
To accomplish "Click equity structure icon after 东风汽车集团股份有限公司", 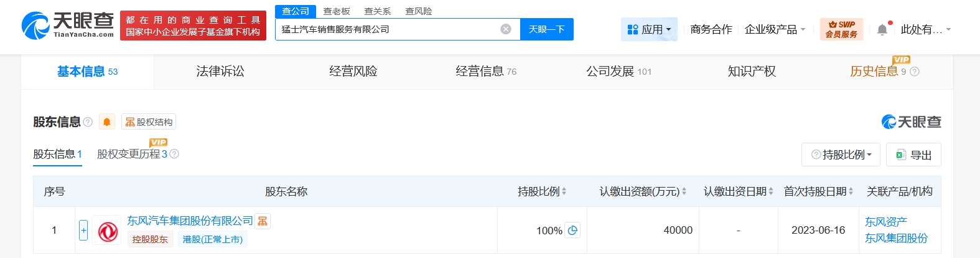I will point(263,221).
